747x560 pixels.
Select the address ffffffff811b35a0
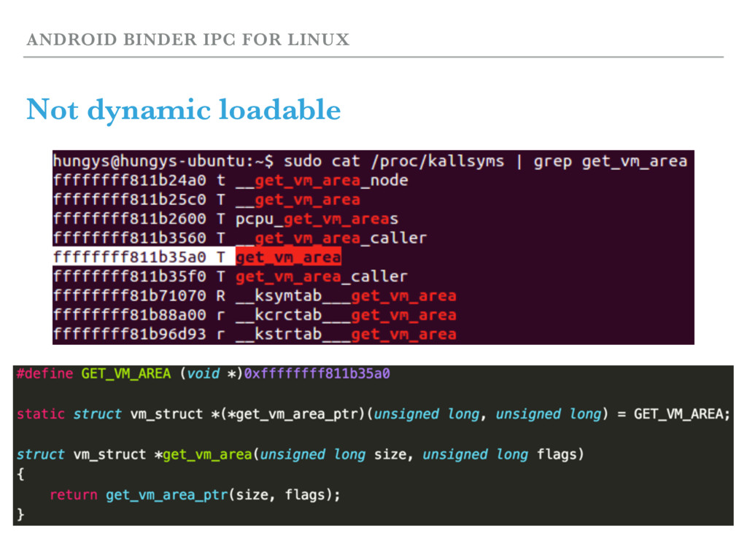(130, 257)
